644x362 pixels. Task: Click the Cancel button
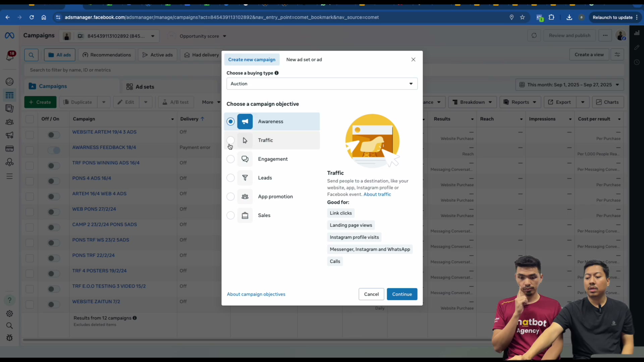click(371, 294)
